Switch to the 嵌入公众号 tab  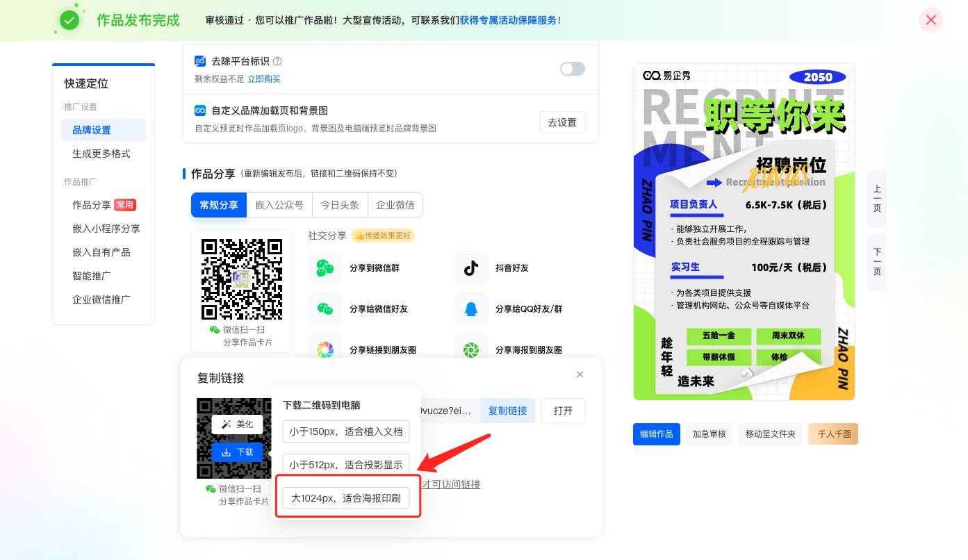(279, 205)
